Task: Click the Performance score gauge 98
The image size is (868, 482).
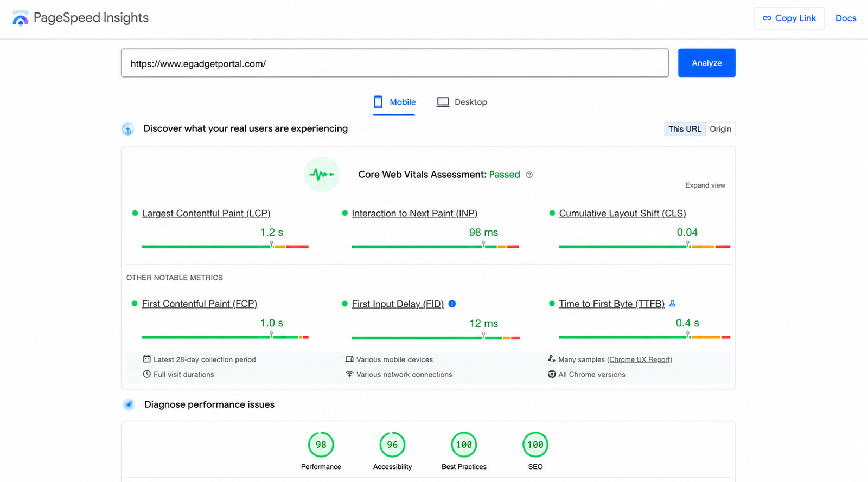Action: tap(321, 445)
